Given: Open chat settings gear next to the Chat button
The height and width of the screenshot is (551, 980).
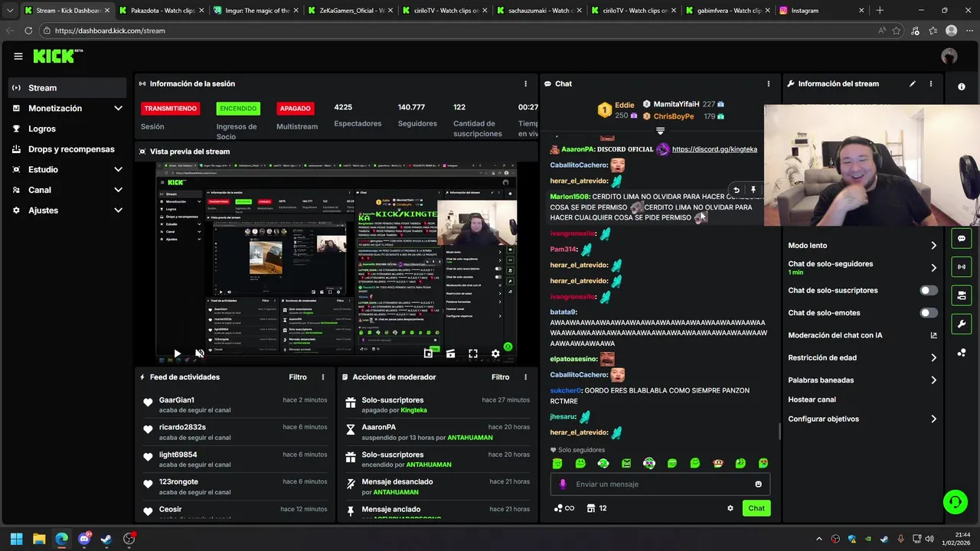Looking at the screenshot, I should coord(730,508).
